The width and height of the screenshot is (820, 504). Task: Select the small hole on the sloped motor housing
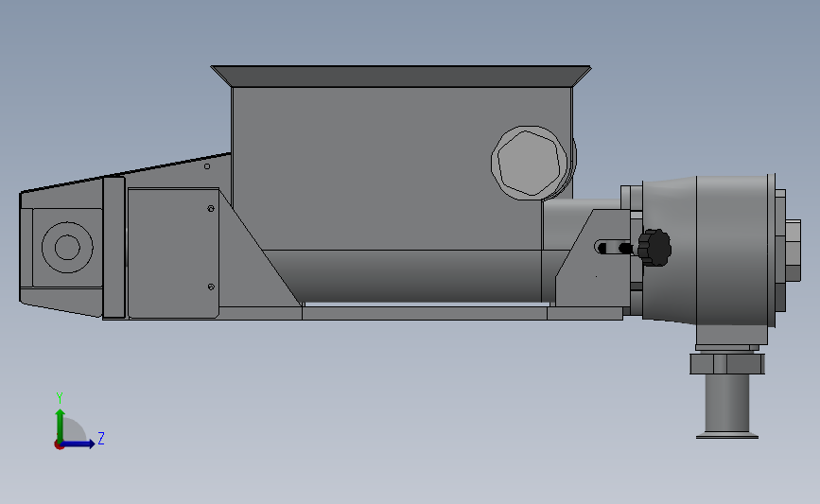207,166
